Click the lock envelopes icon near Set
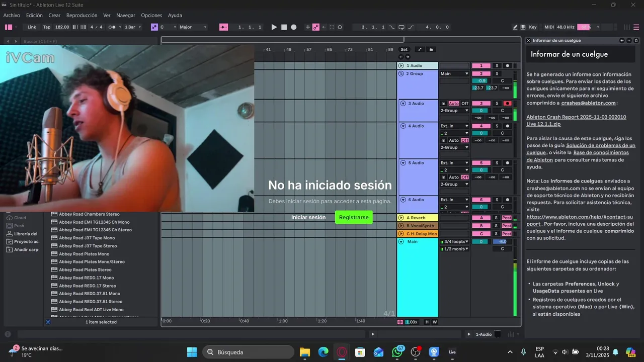Screen dimensions: 644x362 (x=431, y=50)
